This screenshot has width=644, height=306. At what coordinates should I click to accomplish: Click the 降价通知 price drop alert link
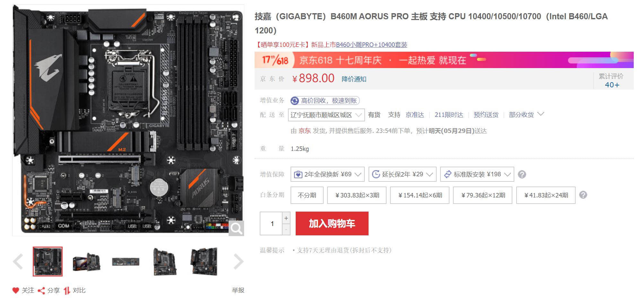[354, 79]
